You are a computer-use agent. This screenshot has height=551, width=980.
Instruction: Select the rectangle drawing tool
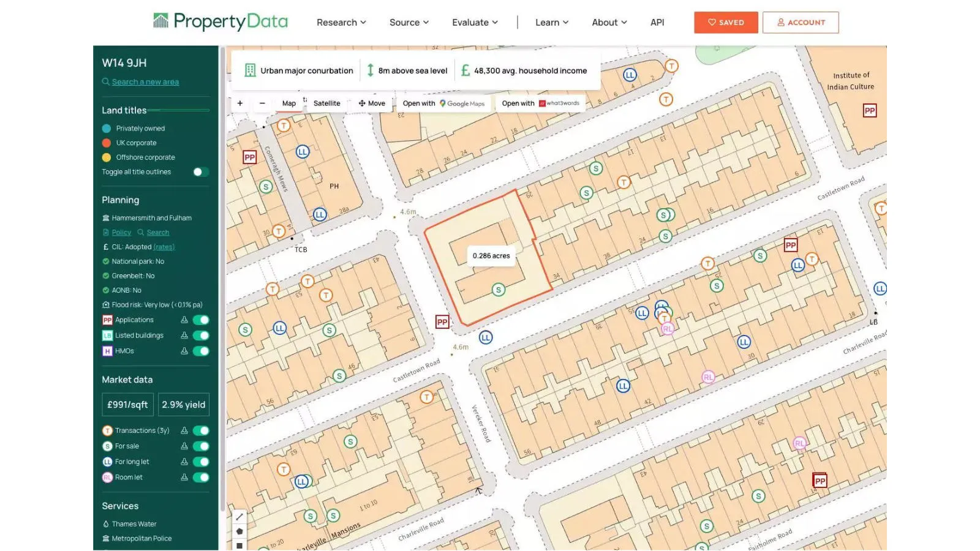(x=239, y=545)
